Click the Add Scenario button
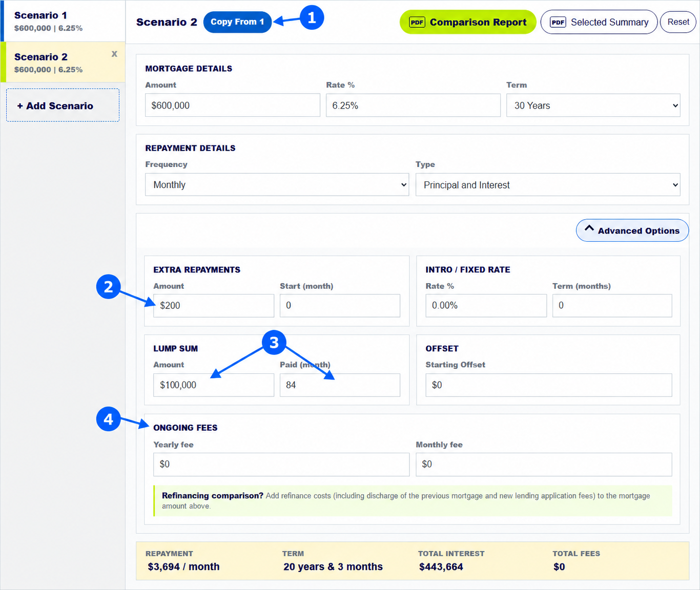Viewport: 700px width, 590px height. [x=63, y=105]
